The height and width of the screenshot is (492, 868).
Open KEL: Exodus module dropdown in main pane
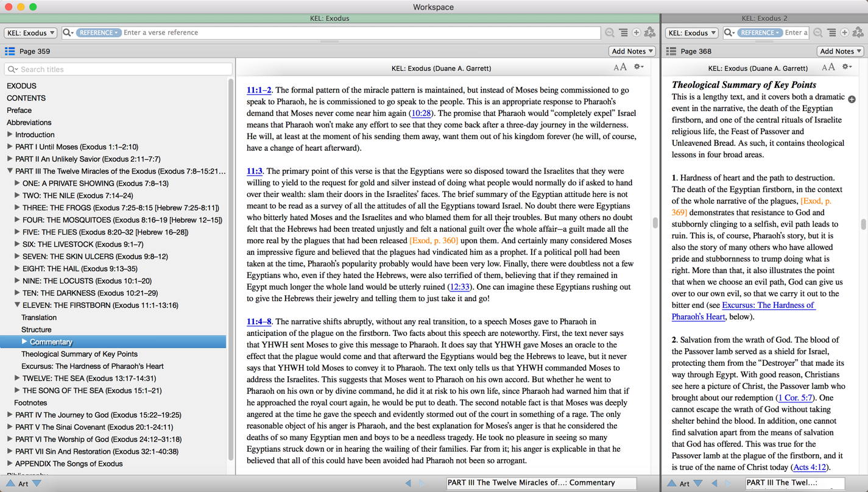(30, 33)
